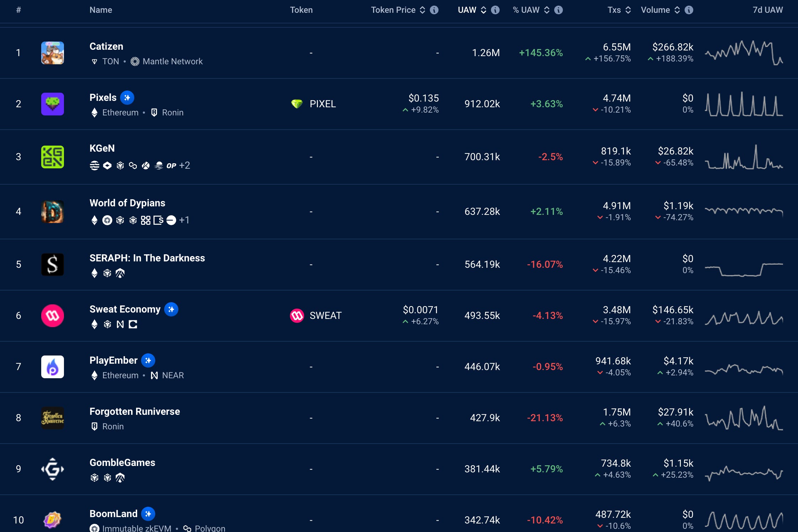Sort table by Txs column arrows
Screen dimensions: 798x532
(628, 10)
